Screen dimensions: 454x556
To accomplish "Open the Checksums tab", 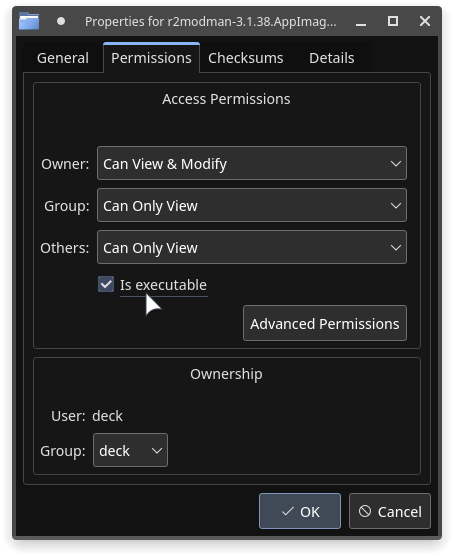I will 245,58.
